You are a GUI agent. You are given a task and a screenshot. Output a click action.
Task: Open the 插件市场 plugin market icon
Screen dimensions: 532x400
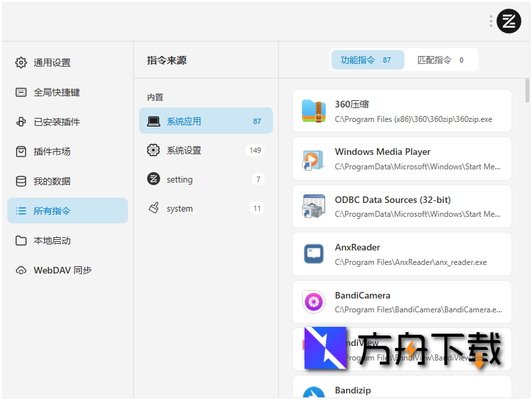pos(20,152)
